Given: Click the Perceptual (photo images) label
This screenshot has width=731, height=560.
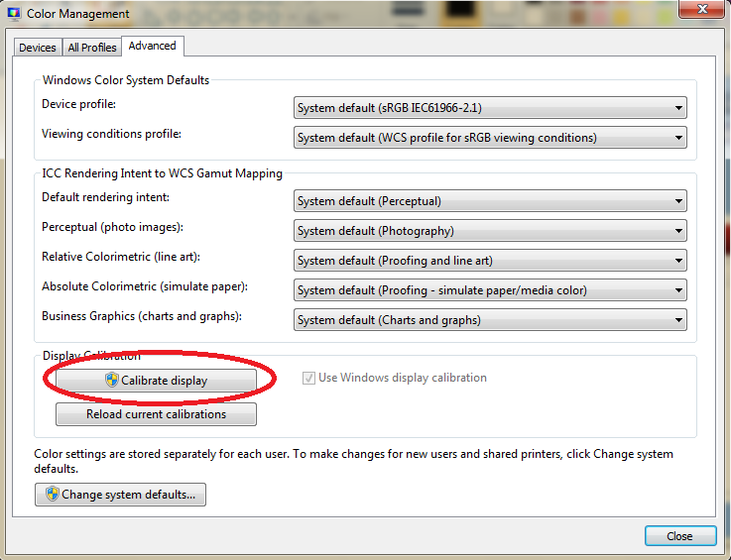Looking at the screenshot, I should point(112,227).
